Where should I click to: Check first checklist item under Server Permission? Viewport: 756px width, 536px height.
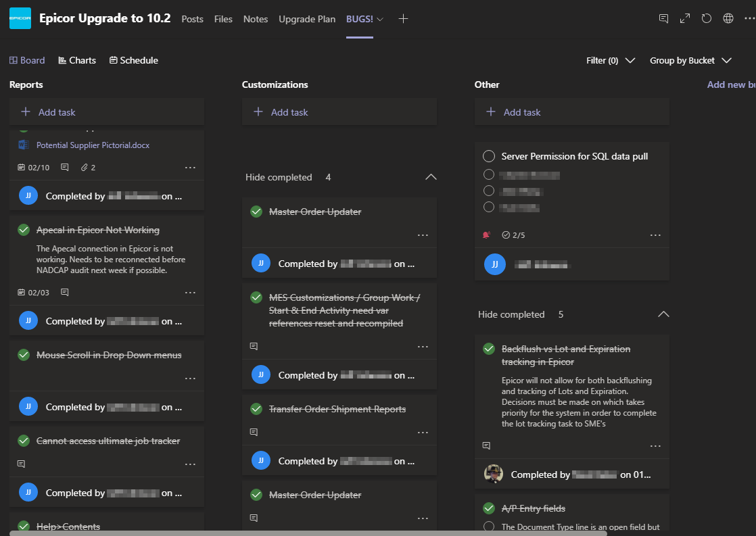point(489,174)
